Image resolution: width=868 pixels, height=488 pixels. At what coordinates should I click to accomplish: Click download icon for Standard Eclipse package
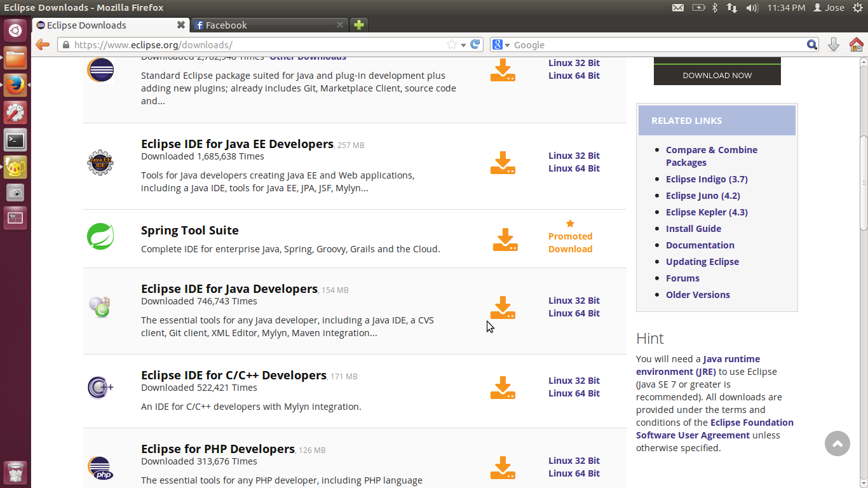pos(503,70)
